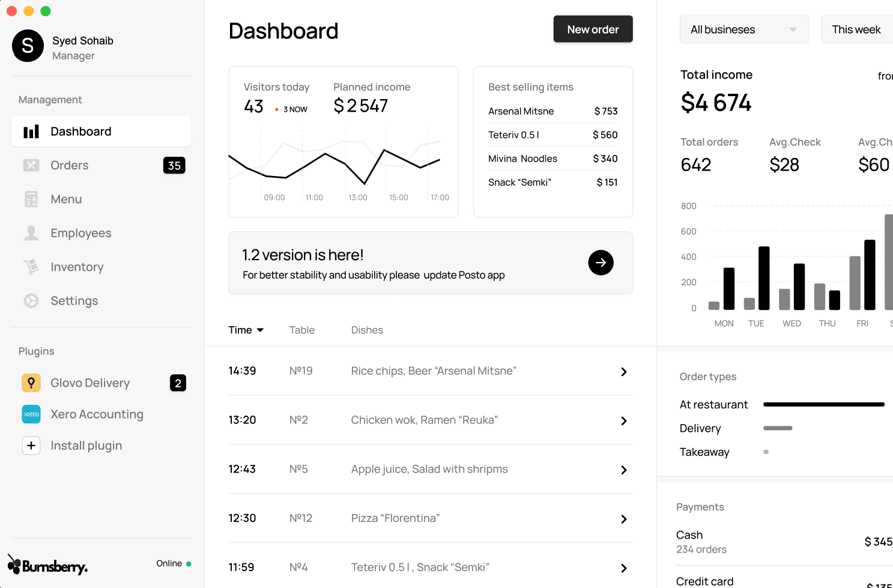
Task: Click the Syed Sohaib profile avatar
Action: pos(28,46)
